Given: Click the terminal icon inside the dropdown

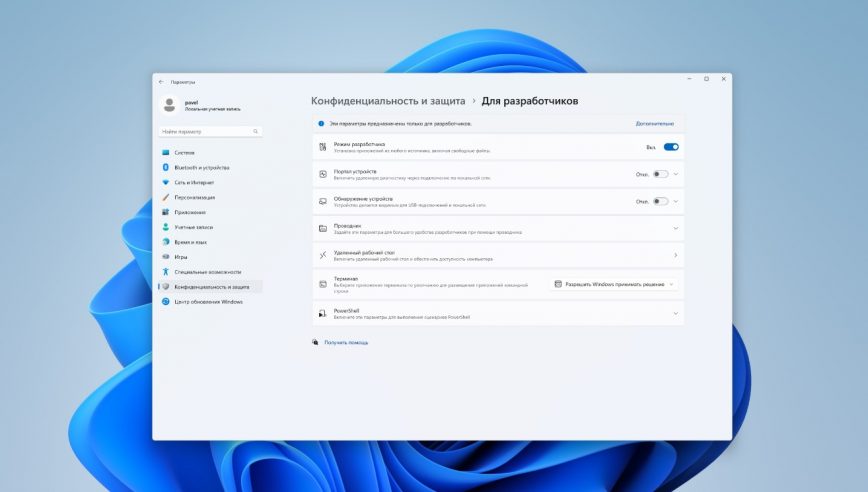Looking at the screenshot, I should pos(558,284).
